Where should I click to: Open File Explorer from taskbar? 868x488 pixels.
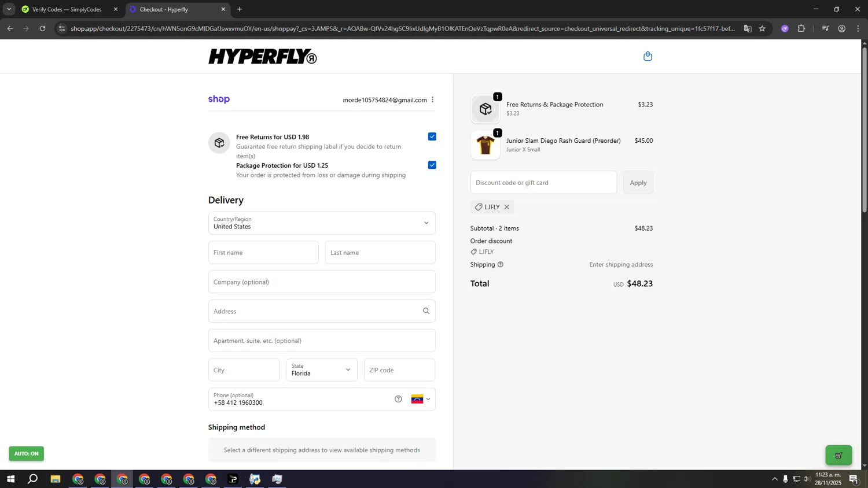[56, 479]
